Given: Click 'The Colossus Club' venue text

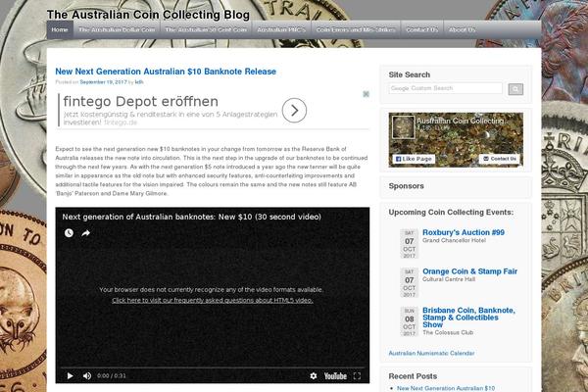Looking at the screenshot, I should 448,332.
